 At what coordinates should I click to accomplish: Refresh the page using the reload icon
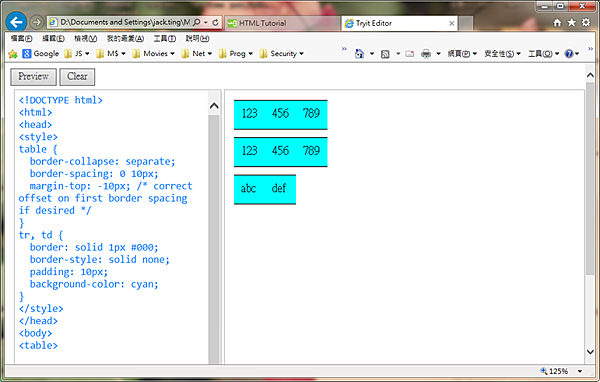[x=215, y=23]
